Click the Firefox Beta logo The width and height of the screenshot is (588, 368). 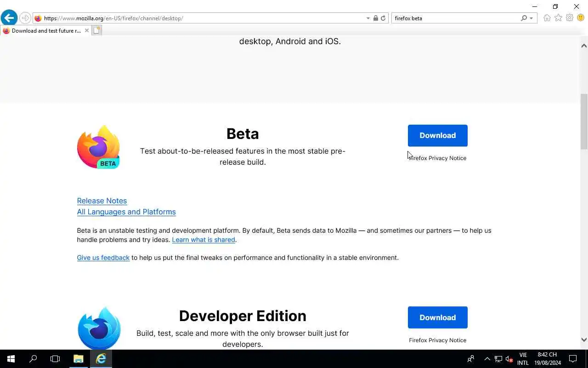pyautogui.click(x=98, y=147)
